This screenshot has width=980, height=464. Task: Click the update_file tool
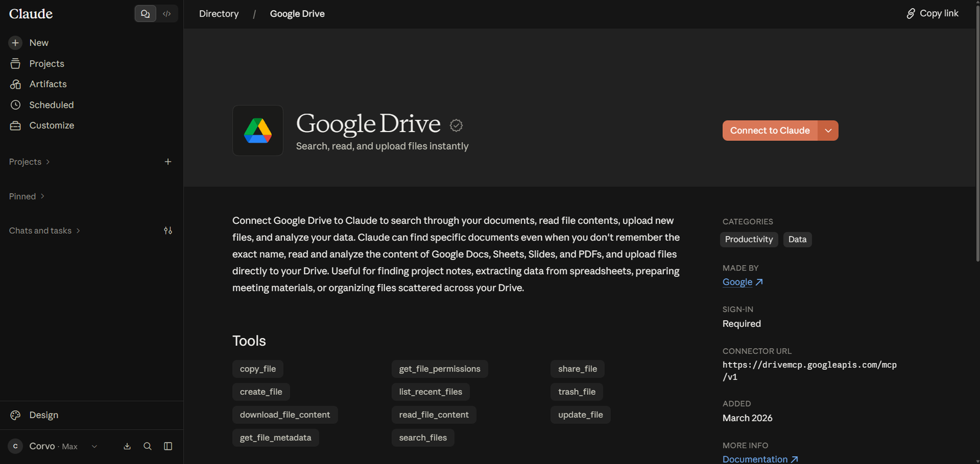pyautogui.click(x=581, y=415)
